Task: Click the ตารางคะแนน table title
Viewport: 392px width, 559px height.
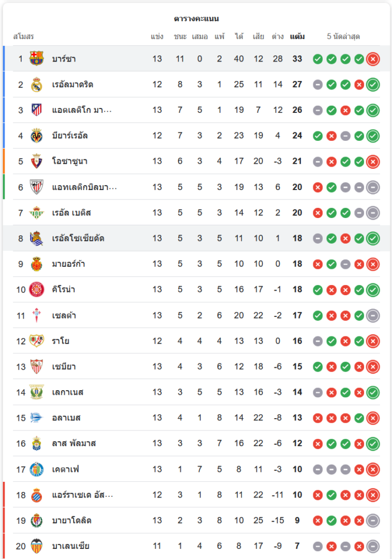Action: [196, 18]
